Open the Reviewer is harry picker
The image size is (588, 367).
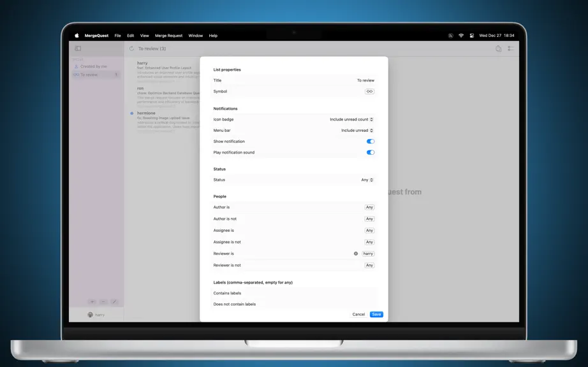point(368,254)
